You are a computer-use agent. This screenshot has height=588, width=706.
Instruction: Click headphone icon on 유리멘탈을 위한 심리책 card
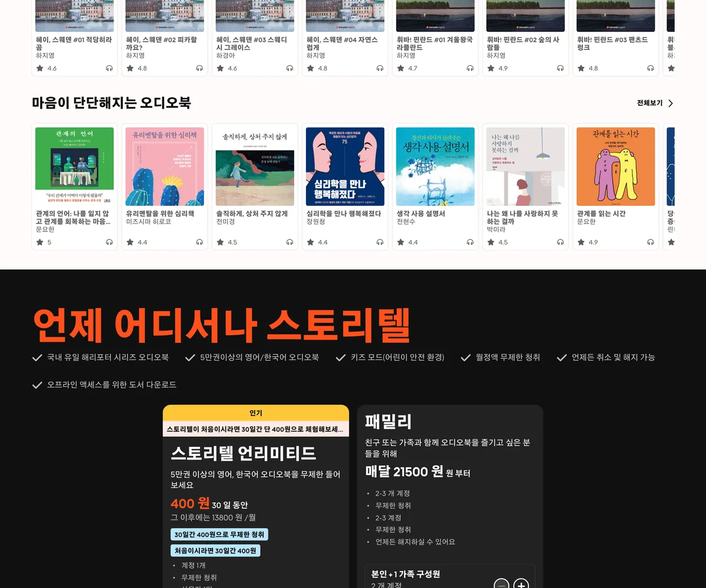pos(199,242)
